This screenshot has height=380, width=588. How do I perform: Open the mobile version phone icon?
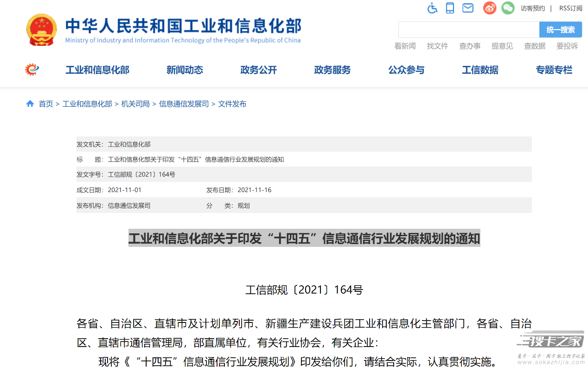tap(450, 8)
